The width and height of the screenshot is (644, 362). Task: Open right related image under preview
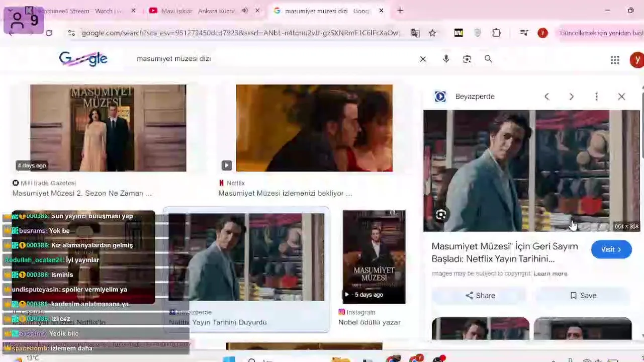(583, 329)
